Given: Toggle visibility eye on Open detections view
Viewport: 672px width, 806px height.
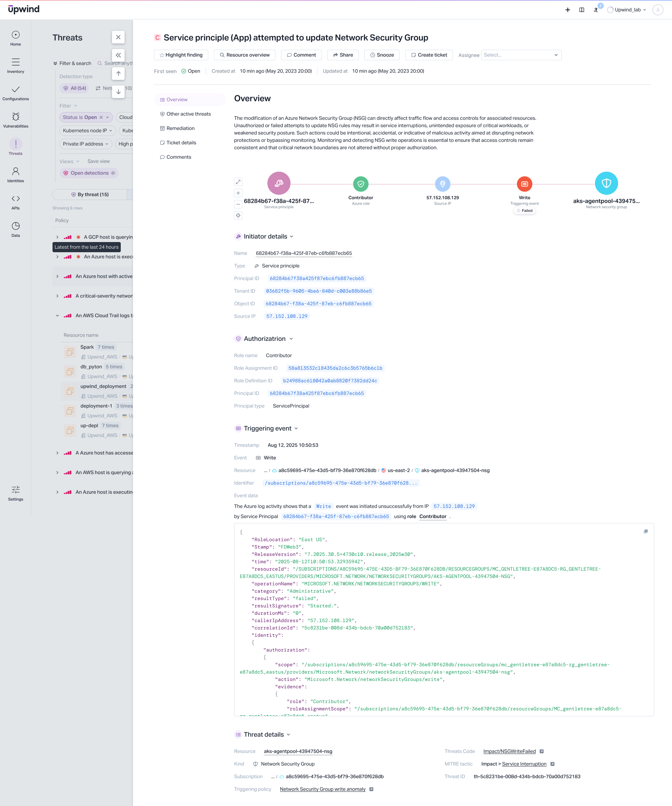Looking at the screenshot, I should click(x=113, y=173).
